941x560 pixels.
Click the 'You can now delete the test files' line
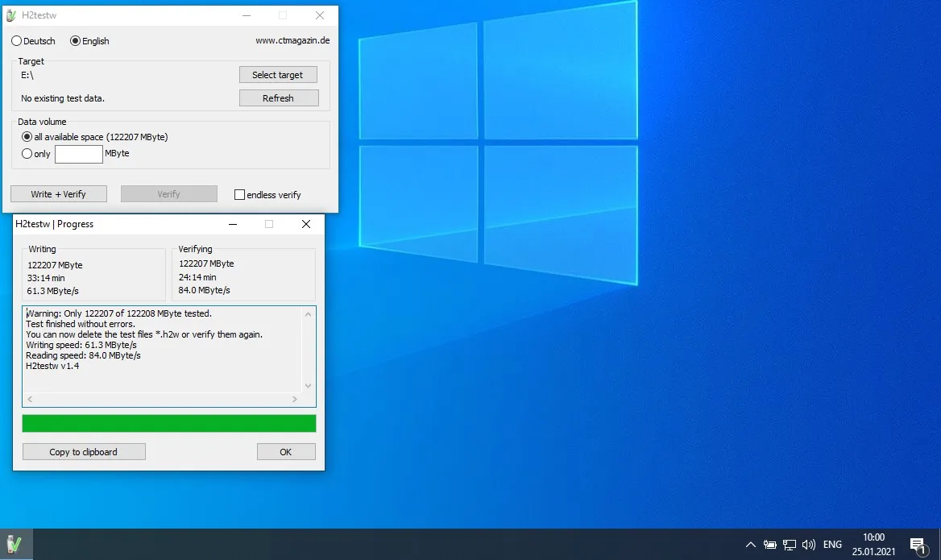click(x=144, y=334)
